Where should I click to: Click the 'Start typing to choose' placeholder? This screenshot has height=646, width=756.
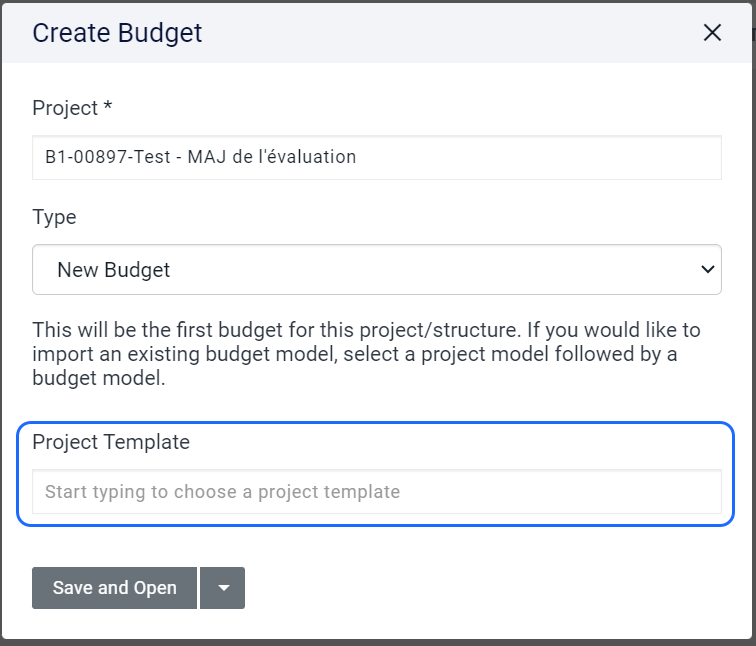(222, 492)
